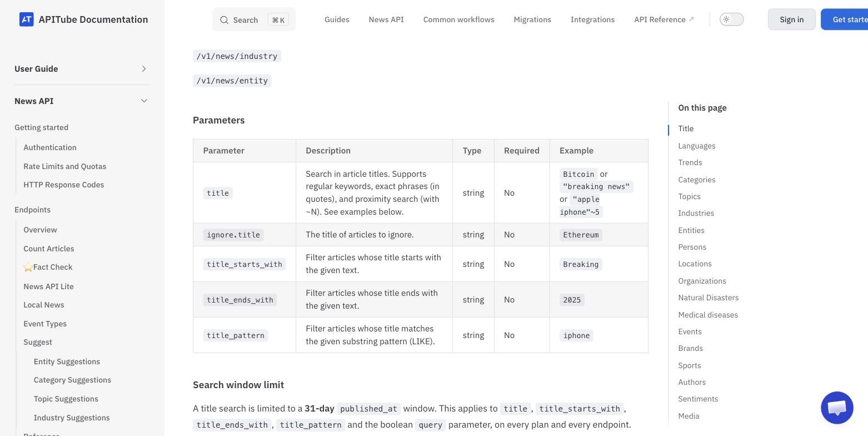Open the Guides nav menu

pyautogui.click(x=337, y=19)
